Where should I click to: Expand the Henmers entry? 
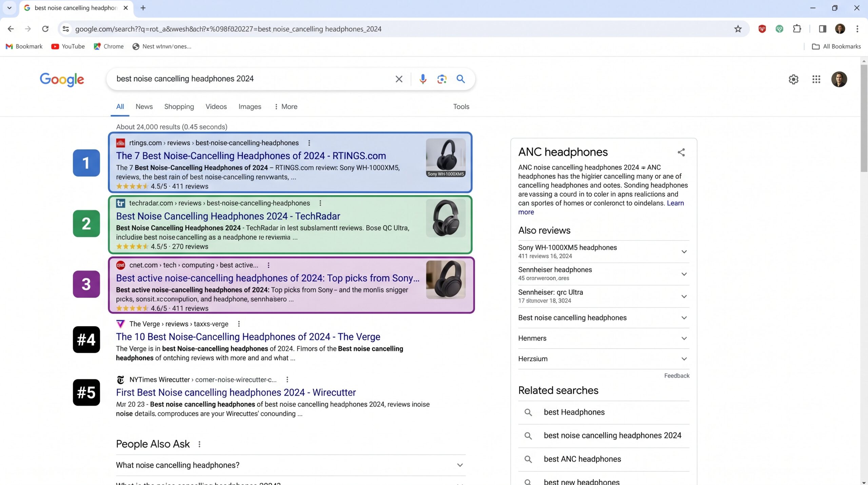(604, 338)
